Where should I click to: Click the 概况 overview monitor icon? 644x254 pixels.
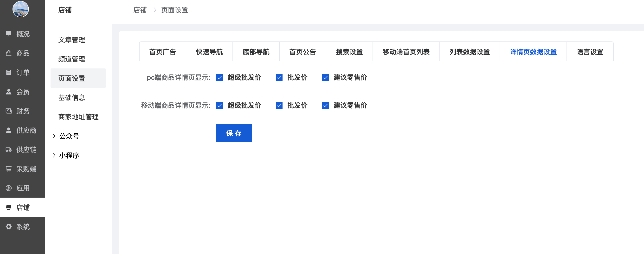click(x=9, y=34)
